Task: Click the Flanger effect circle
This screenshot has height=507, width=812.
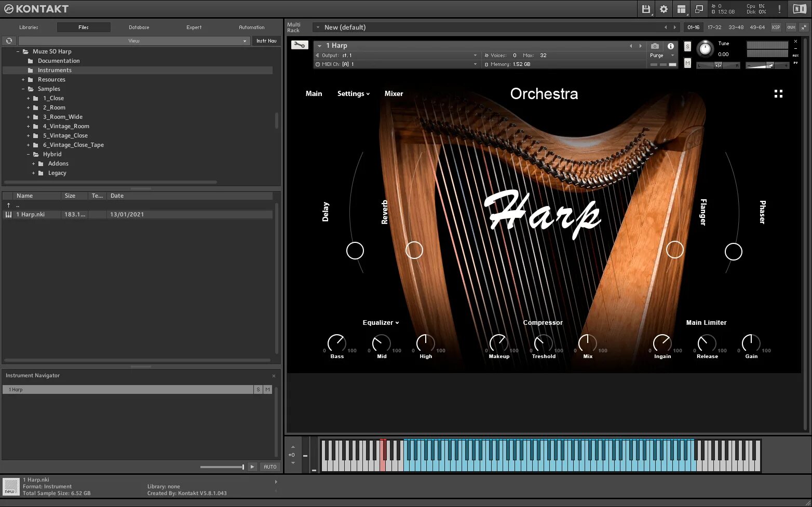Action: pos(675,250)
